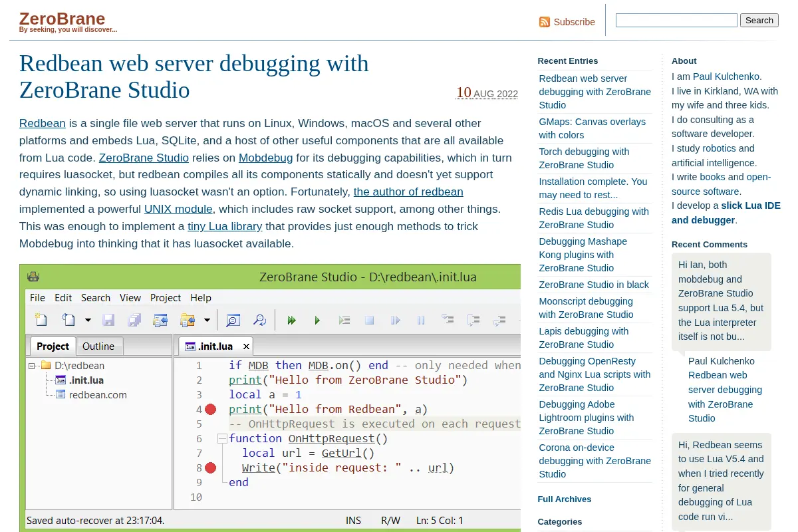Collapse the OnHttpRequest function fold marker

(x=222, y=438)
